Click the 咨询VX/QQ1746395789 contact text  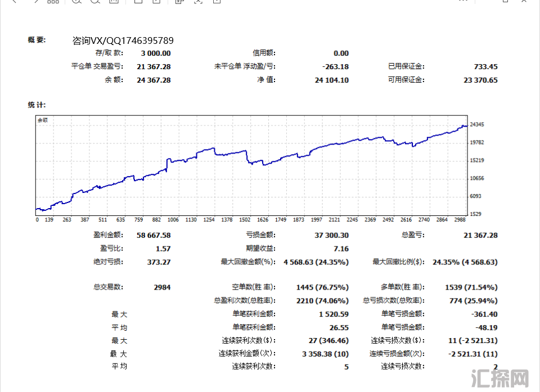pos(123,40)
